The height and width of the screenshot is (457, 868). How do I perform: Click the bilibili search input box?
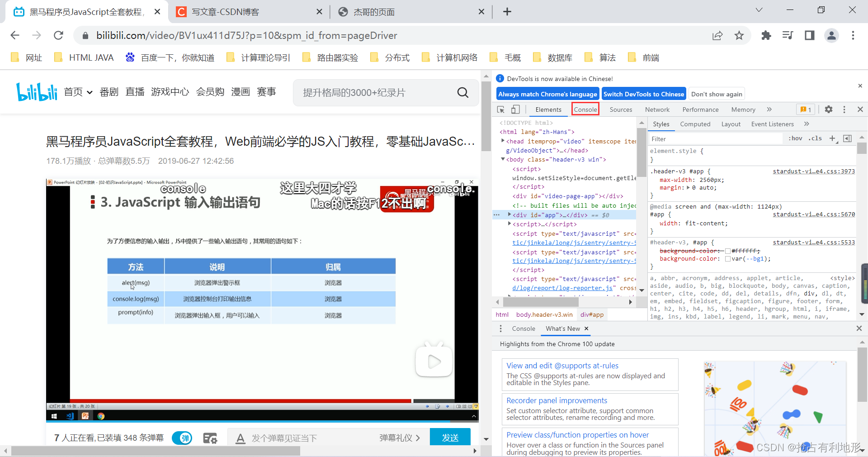point(375,92)
